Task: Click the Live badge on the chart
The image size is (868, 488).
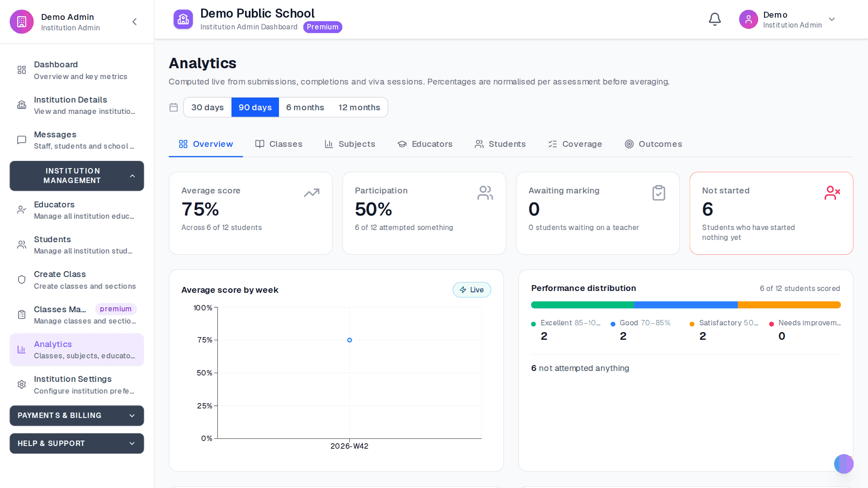Action: (x=472, y=290)
